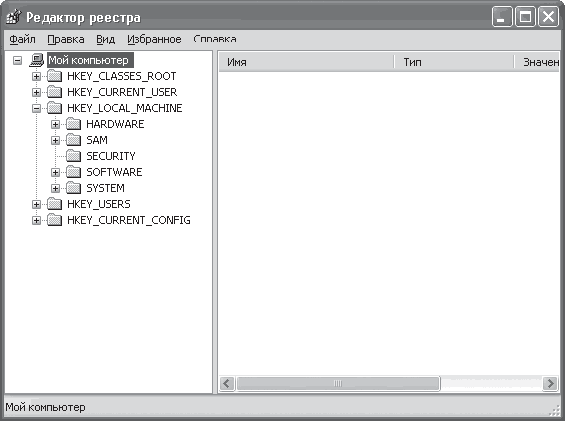Click the HKEY_USERS folder icon
Image resolution: width=565 pixels, height=421 pixels.
coord(54,204)
